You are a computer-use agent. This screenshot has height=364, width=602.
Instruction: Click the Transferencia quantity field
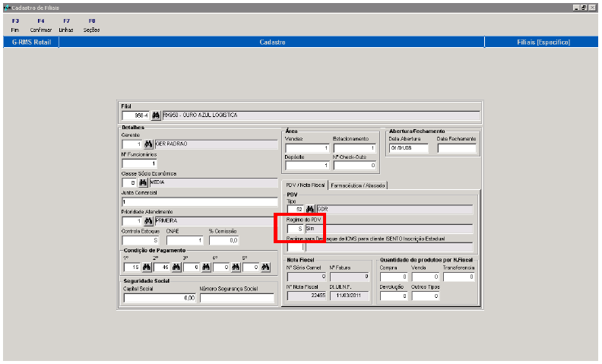(x=459, y=277)
